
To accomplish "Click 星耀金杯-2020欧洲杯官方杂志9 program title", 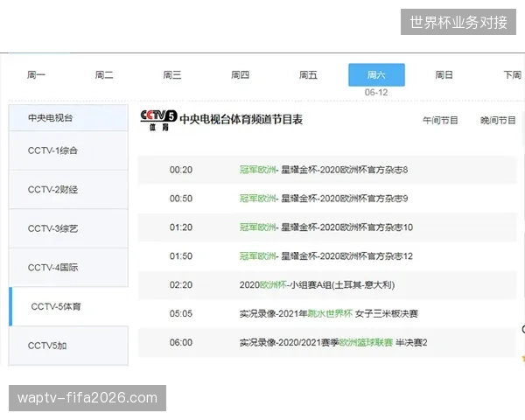I will [345, 199].
